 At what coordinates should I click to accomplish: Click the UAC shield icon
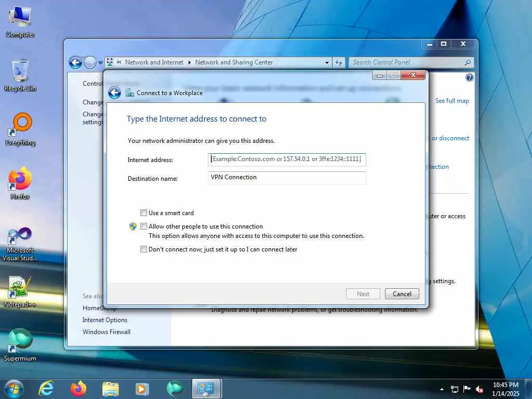point(133,227)
